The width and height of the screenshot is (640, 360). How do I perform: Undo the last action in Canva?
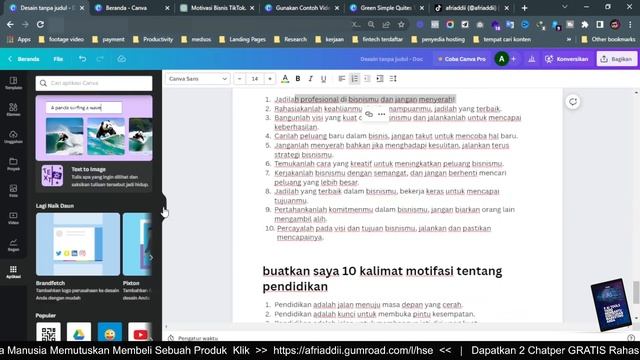(82, 59)
